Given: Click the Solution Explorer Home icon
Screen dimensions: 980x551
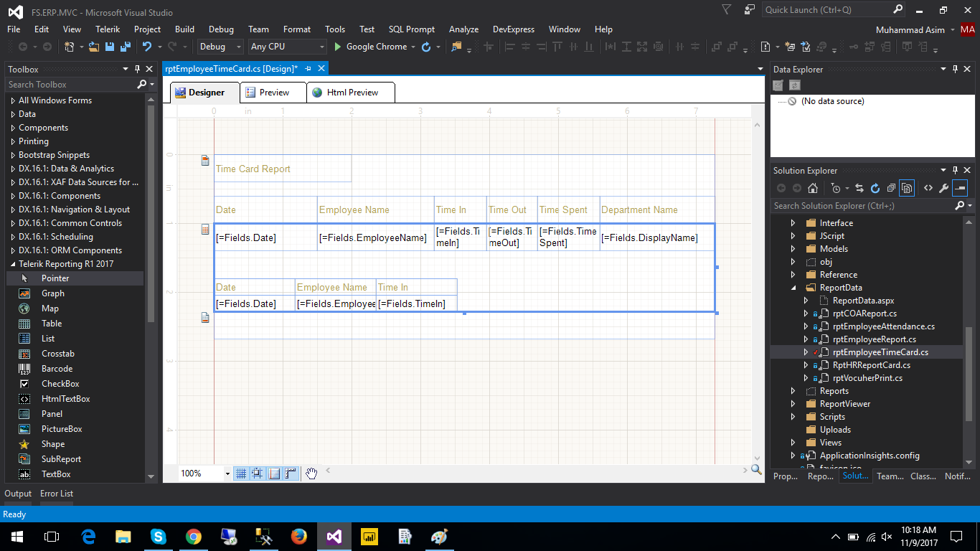Looking at the screenshot, I should click(x=813, y=189).
